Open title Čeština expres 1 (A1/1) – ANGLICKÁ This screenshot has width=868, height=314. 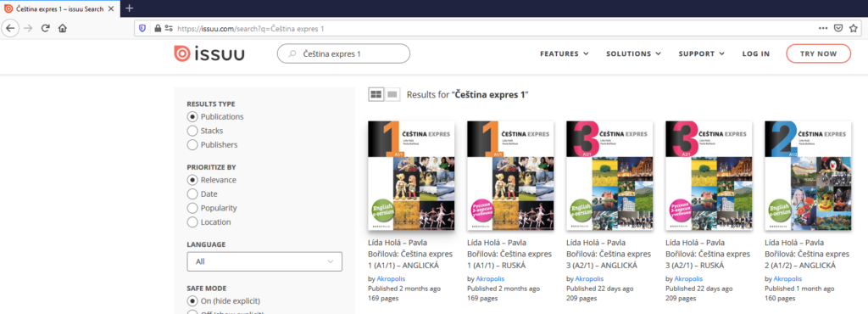coord(410,254)
